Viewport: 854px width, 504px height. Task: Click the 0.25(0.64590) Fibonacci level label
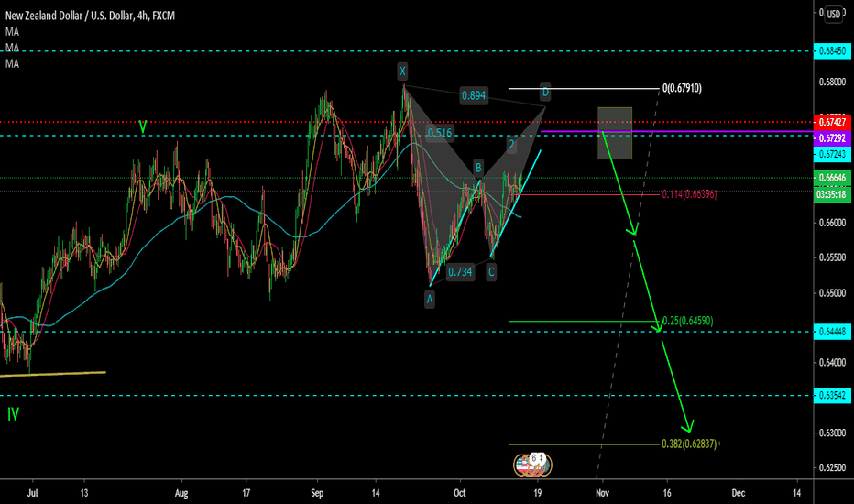click(688, 321)
